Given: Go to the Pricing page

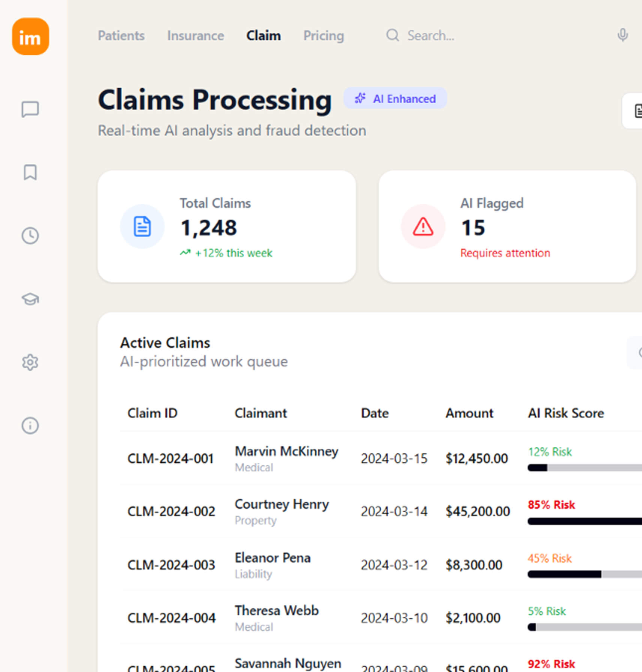Looking at the screenshot, I should pyautogui.click(x=324, y=36).
